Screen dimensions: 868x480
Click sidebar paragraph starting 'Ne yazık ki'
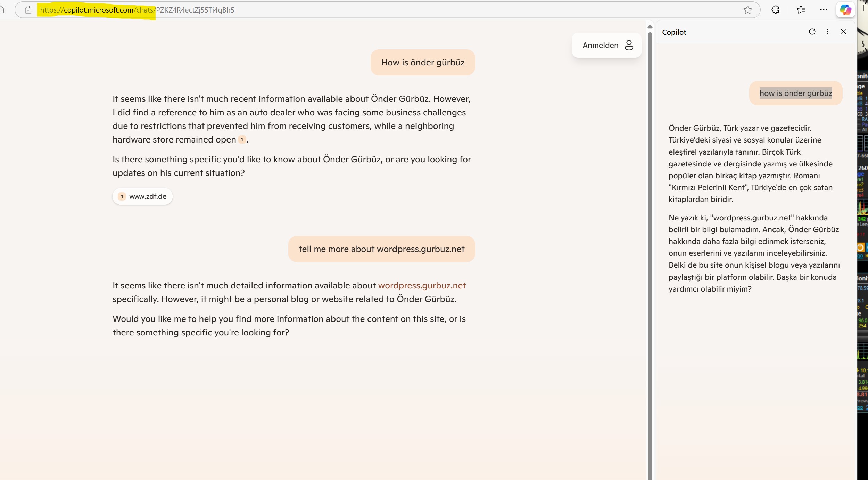point(754,253)
